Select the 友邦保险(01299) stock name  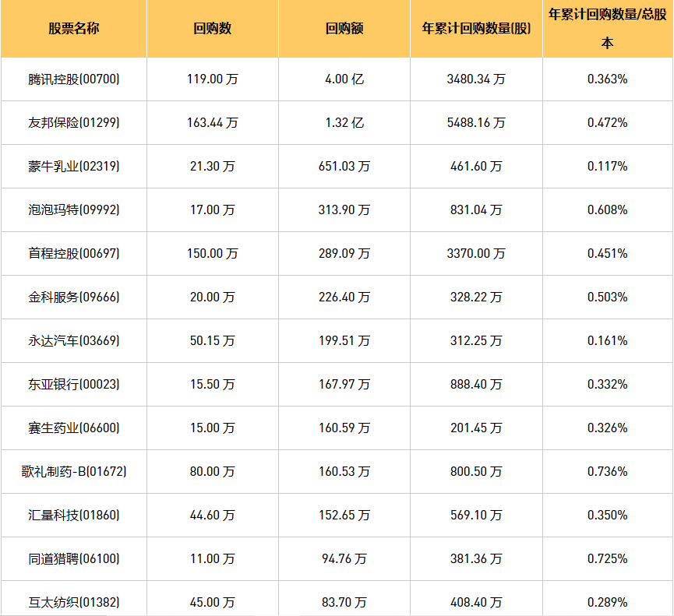(x=73, y=123)
